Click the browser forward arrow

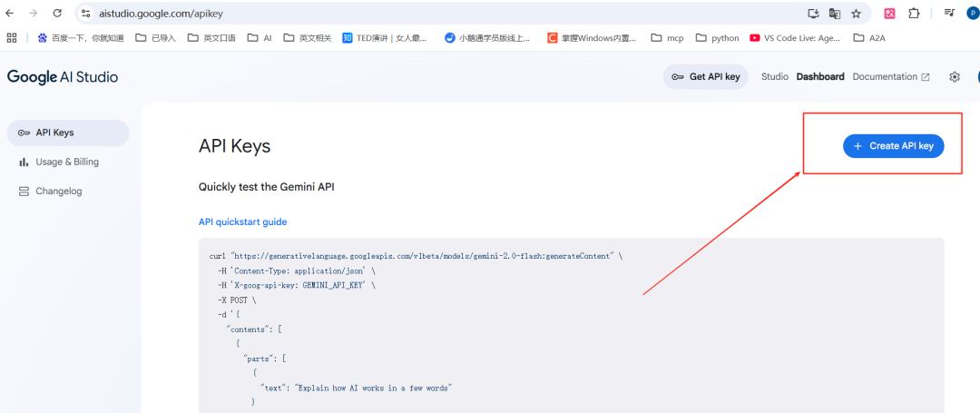34,13
